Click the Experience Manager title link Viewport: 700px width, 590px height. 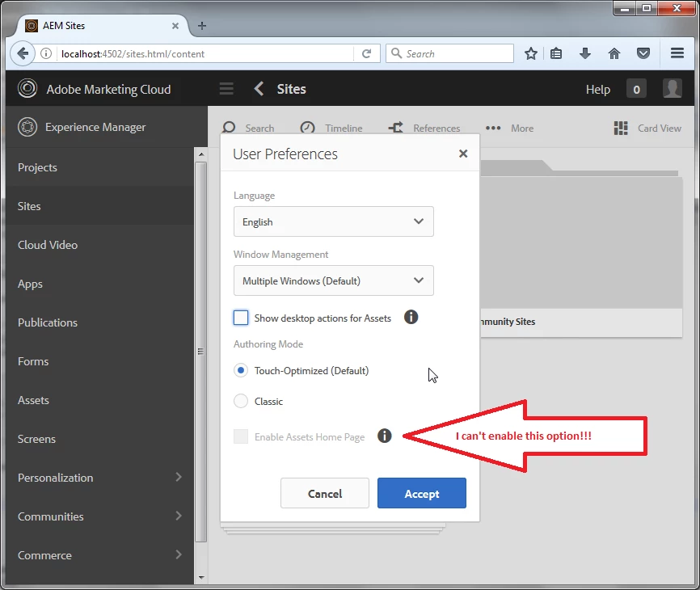95,127
